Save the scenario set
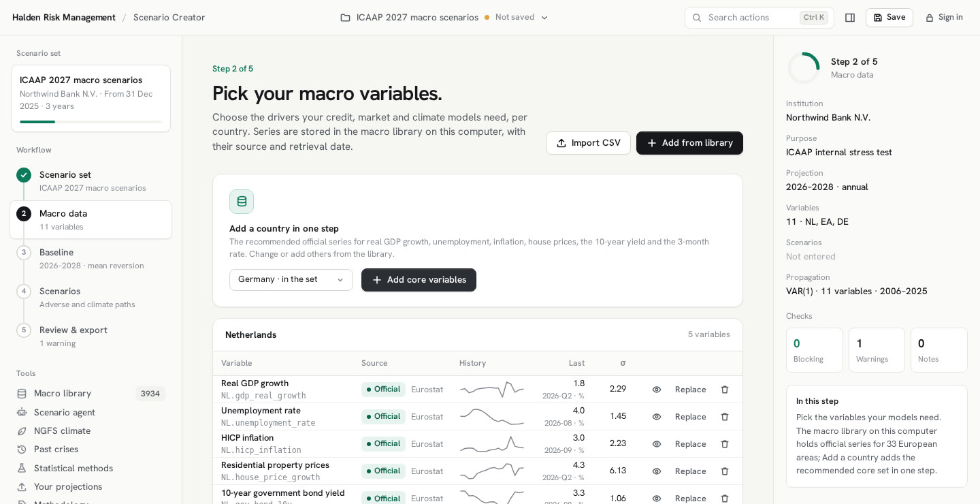The image size is (980, 504). tap(889, 18)
